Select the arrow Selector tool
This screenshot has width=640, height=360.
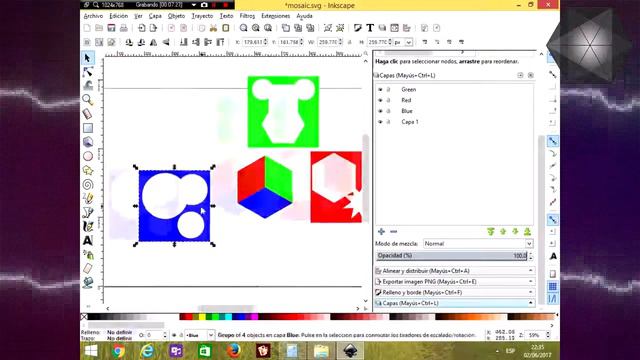87,58
